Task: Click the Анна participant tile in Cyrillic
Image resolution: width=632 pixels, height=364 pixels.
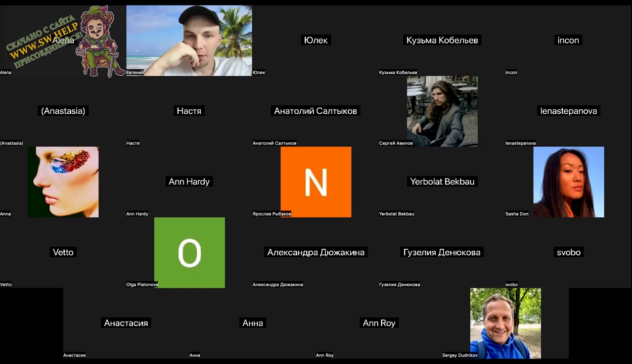Action: pyautogui.click(x=252, y=324)
